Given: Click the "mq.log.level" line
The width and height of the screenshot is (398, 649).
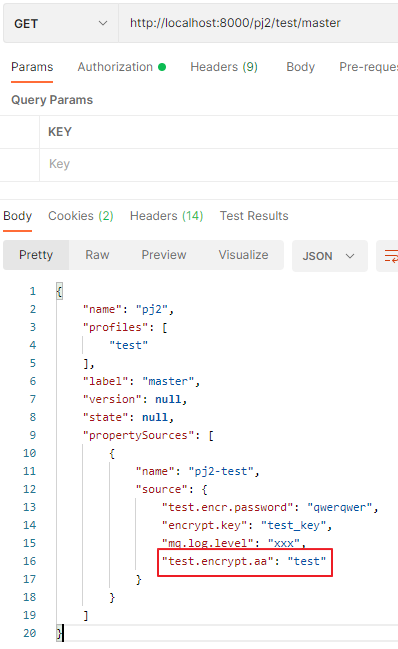Looking at the screenshot, I should pyautogui.click(x=234, y=543).
